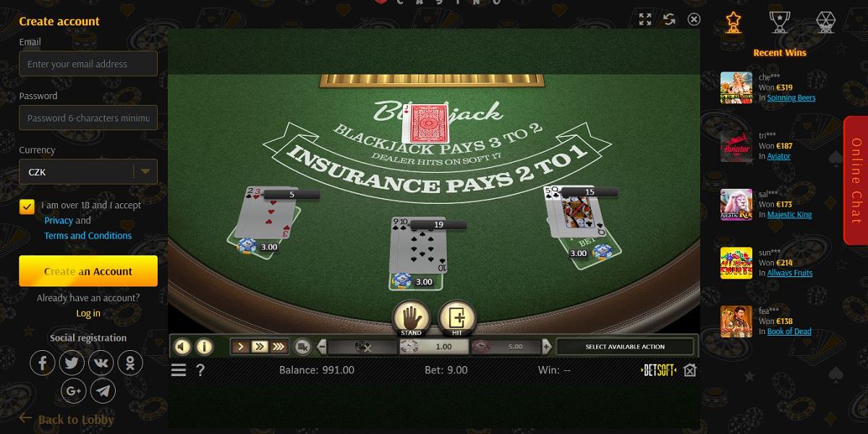Select the fastest triple-arrow game speed
This screenshot has width=868, height=434.
coord(278,347)
